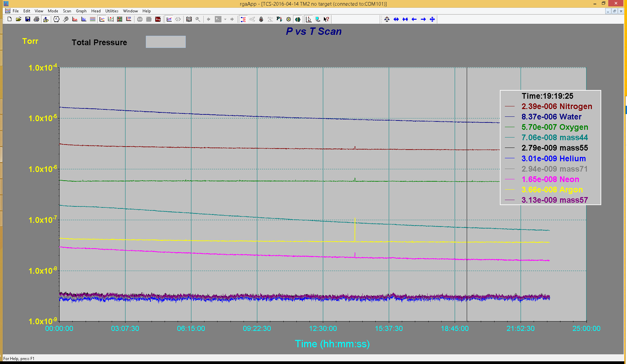The height and width of the screenshot is (364, 627).
Task: Switch to histogram scan mode
Action: pyautogui.click(x=84, y=19)
